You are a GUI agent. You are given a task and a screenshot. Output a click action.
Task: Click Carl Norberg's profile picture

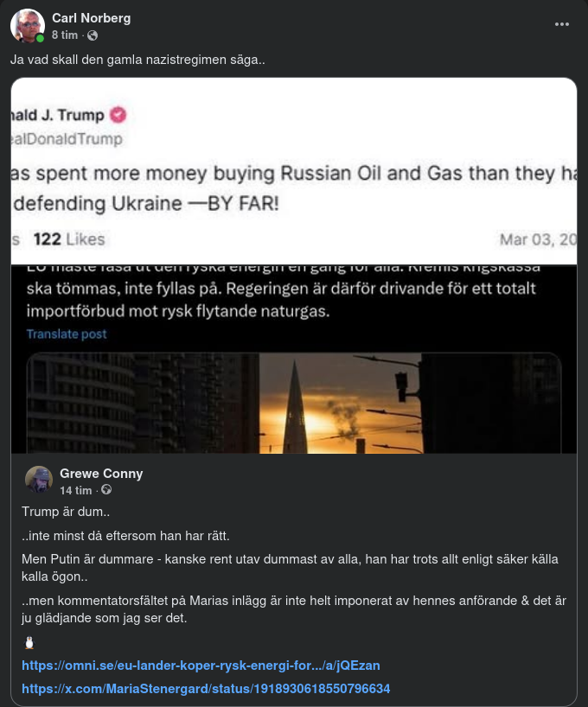click(26, 25)
